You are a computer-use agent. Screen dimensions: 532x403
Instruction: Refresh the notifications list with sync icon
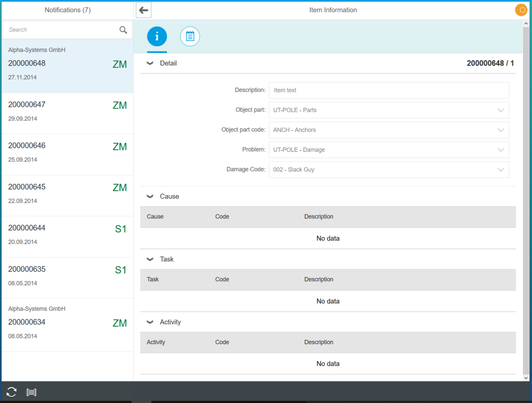(11, 392)
